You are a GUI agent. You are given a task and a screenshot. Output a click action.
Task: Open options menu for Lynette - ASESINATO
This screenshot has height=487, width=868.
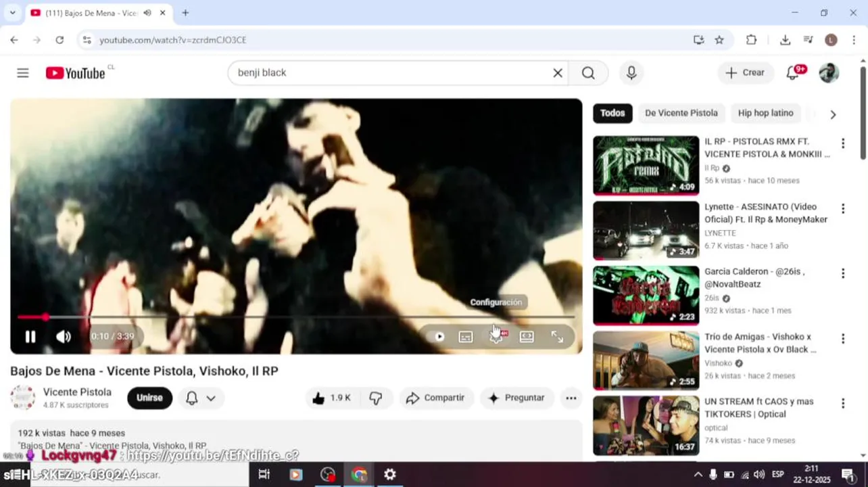click(x=843, y=208)
